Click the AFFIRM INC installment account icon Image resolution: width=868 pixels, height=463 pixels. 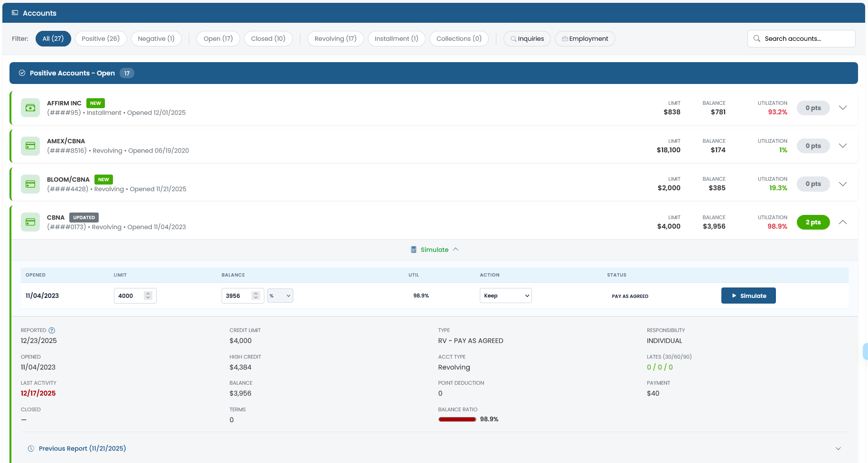[30, 108]
